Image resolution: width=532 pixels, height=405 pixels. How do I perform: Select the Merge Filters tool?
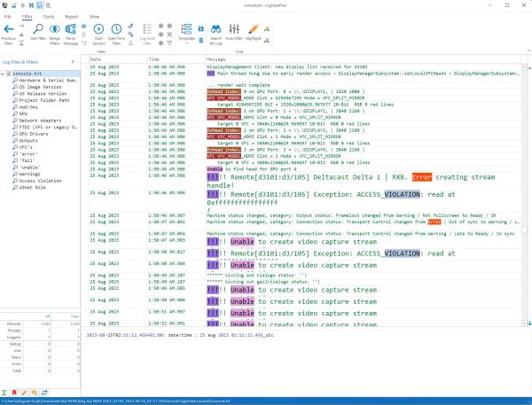coord(55,34)
